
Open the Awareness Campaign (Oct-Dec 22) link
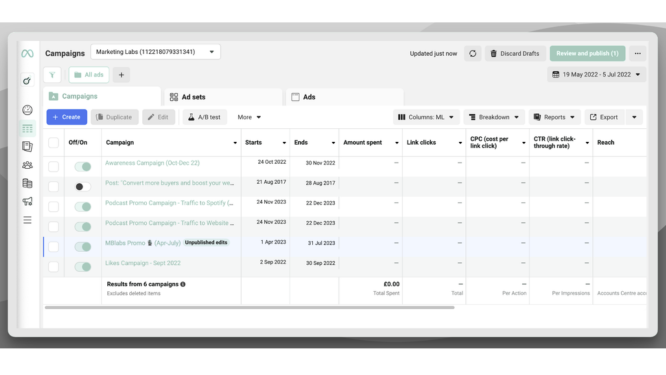[152, 163]
